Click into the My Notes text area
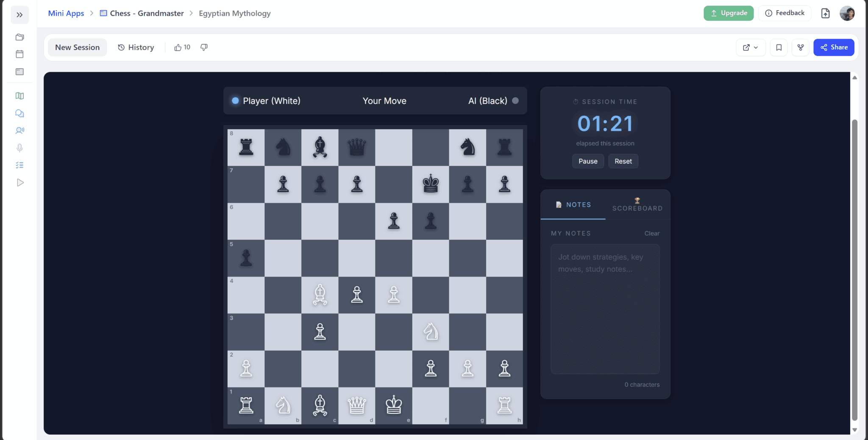 click(x=605, y=309)
